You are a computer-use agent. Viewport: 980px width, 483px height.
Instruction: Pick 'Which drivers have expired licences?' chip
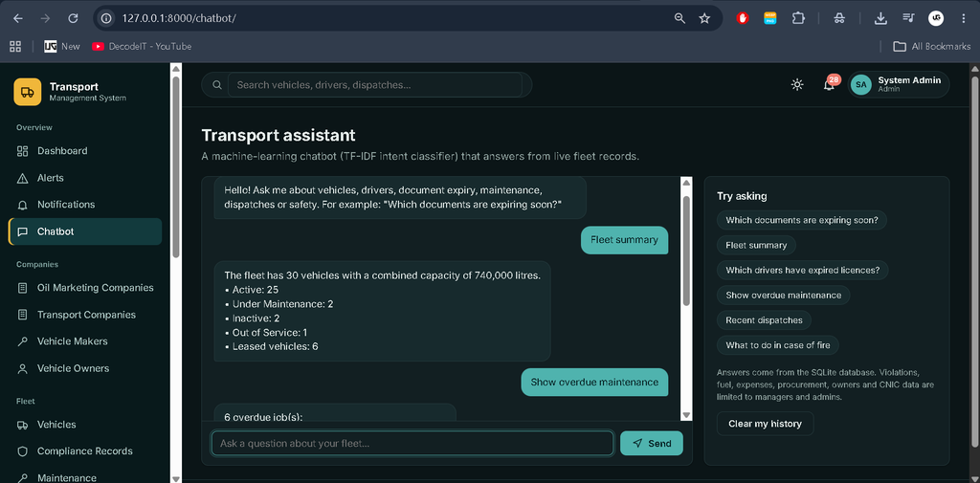803,271
